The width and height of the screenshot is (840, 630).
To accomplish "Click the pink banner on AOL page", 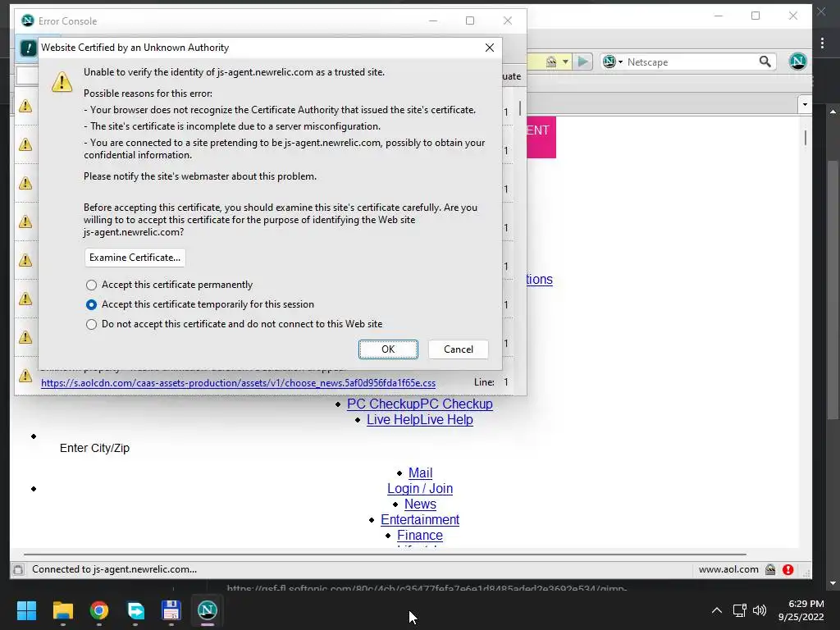I will point(541,137).
